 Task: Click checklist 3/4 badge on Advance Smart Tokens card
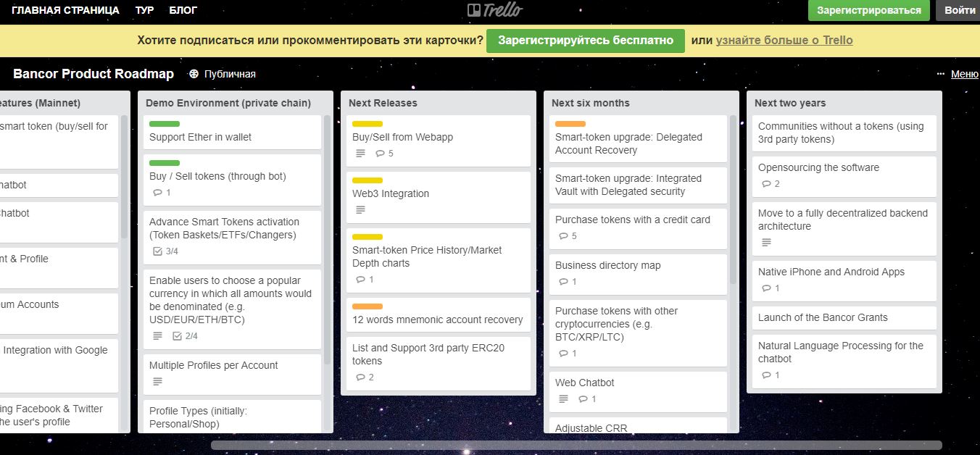coord(165,251)
